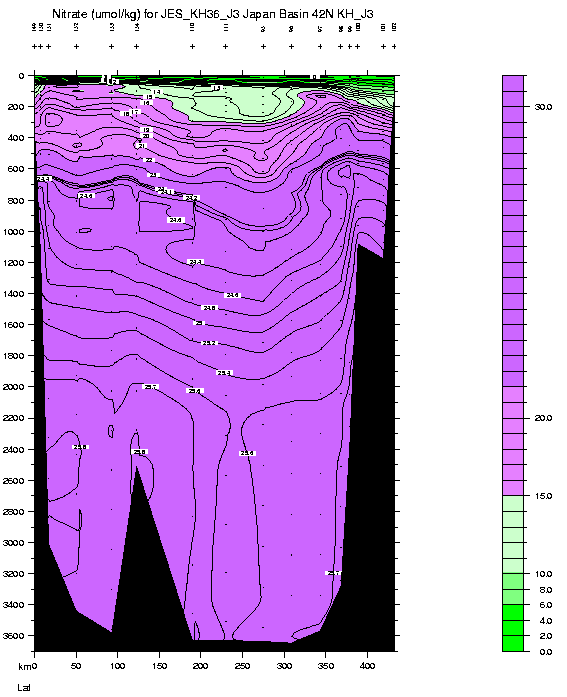The width and height of the screenshot is (567, 697).
Task: Click the 20.0 label on the color scale
Action: point(543,418)
